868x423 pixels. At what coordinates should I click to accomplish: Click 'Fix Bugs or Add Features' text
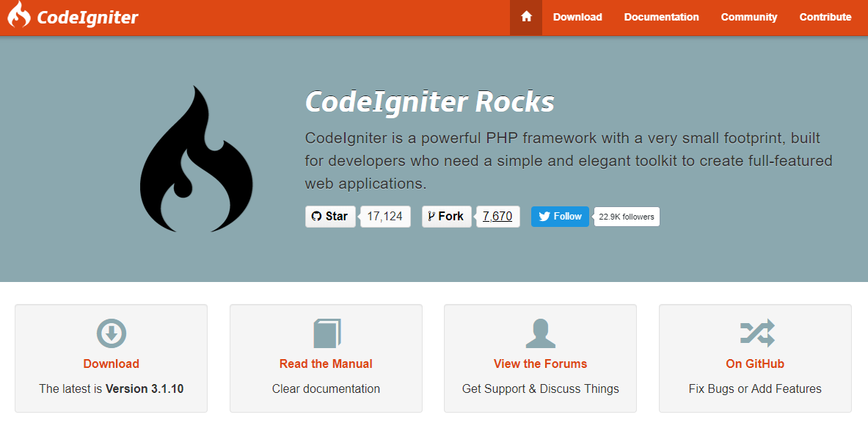pos(755,388)
